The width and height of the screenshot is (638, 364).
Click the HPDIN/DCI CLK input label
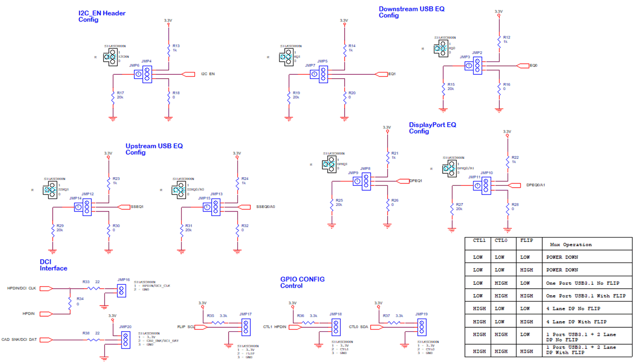pyautogui.click(x=22, y=289)
